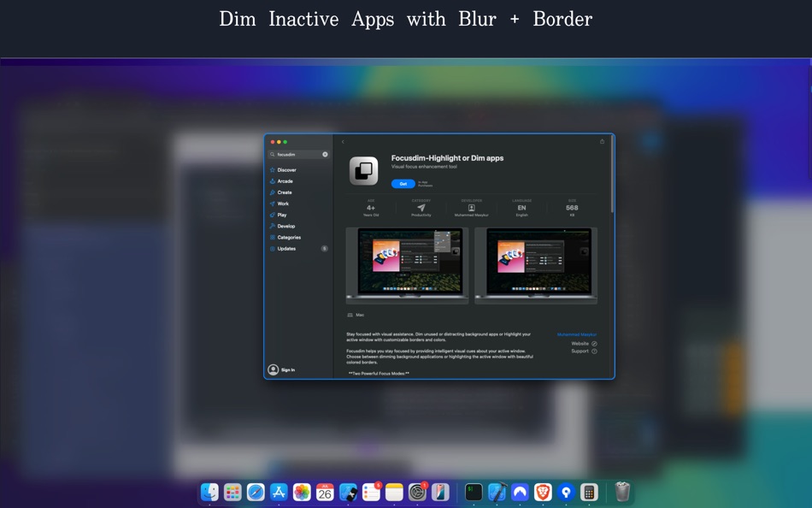Open Notes from the Dock
812x508 pixels.
(394, 492)
